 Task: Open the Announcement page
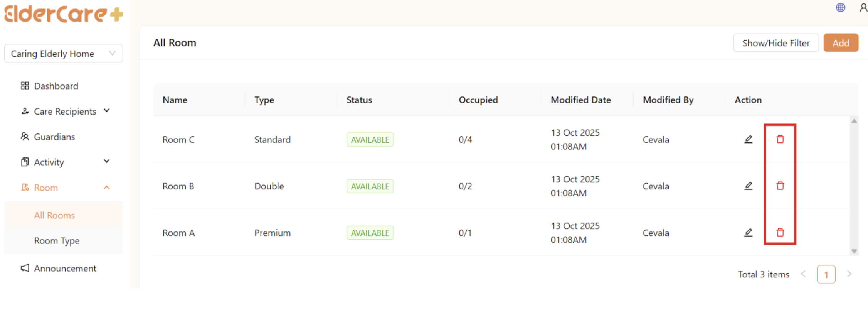65,269
